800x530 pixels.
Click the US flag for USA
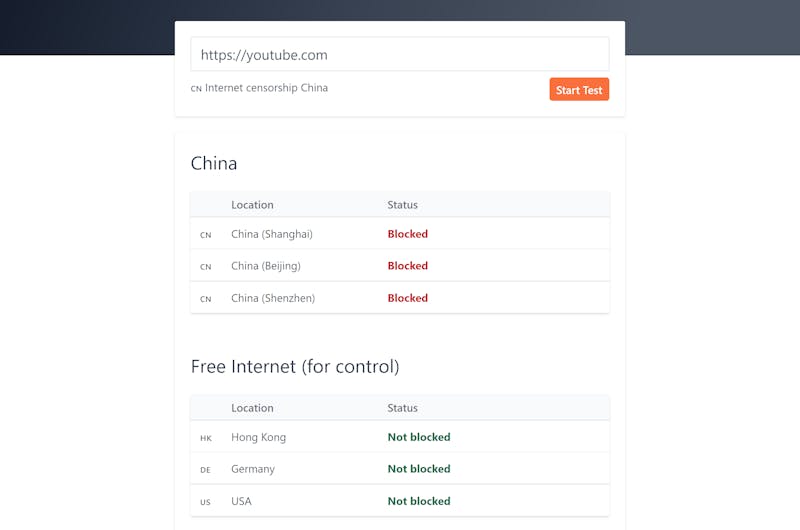206,502
